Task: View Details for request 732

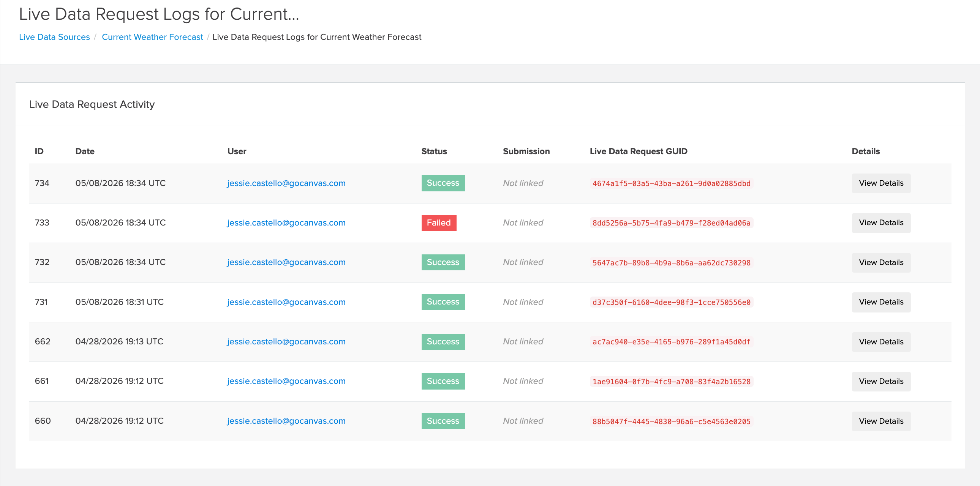Action: [881, 262]
